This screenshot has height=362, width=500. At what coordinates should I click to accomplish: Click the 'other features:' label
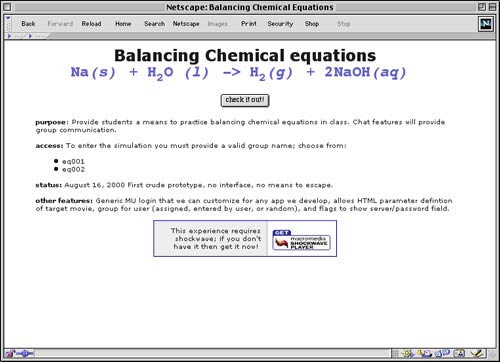64,201
